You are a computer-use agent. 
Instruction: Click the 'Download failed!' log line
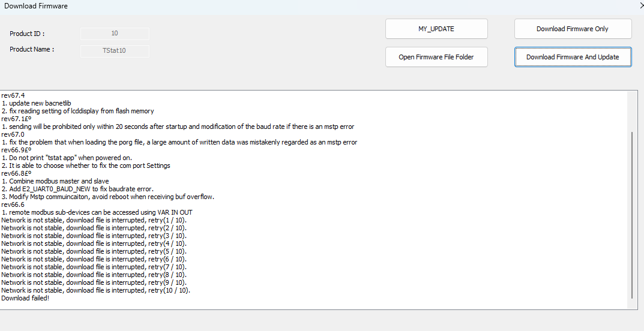(25, 298)
